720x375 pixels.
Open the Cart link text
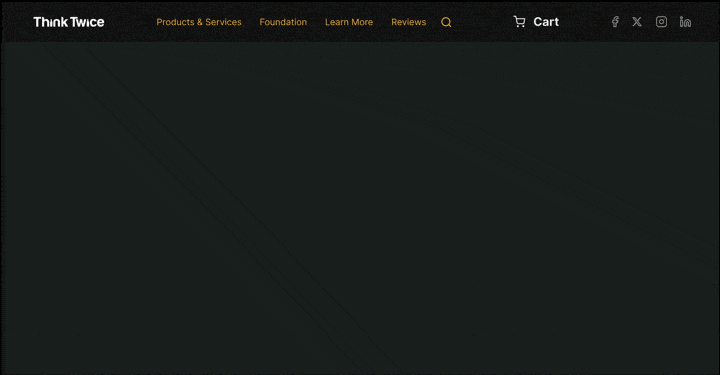[x=546, y=22]
